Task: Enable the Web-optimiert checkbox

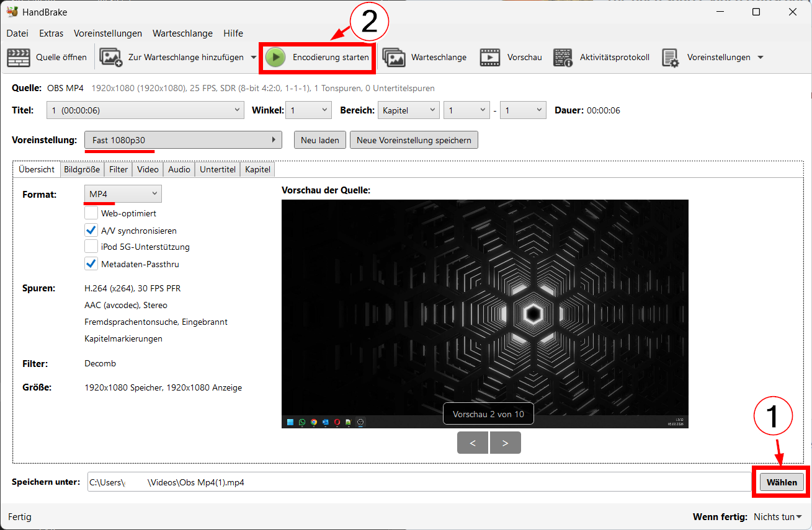Action: click(91, 213)
